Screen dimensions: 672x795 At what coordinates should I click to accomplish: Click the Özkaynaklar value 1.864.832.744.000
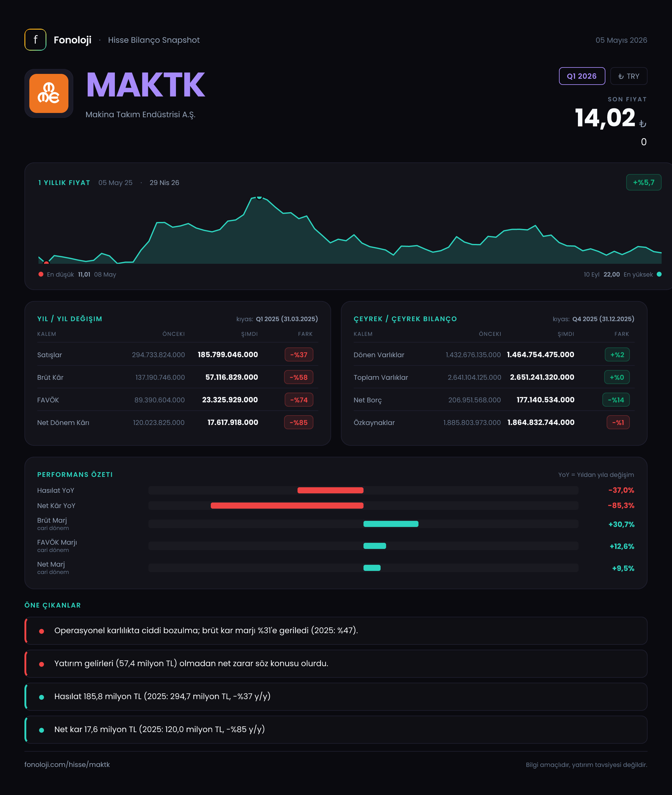point(541,422)
